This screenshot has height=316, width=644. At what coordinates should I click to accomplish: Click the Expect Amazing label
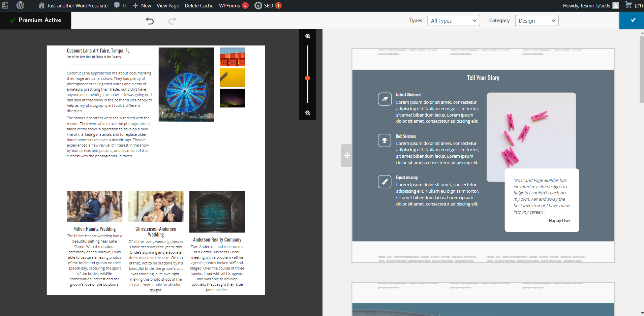pos(407,178)
